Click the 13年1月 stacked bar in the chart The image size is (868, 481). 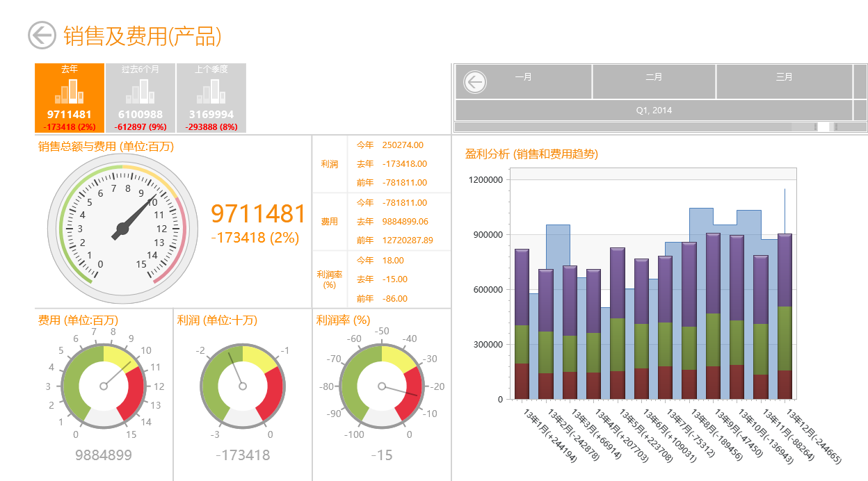(522, 324)
